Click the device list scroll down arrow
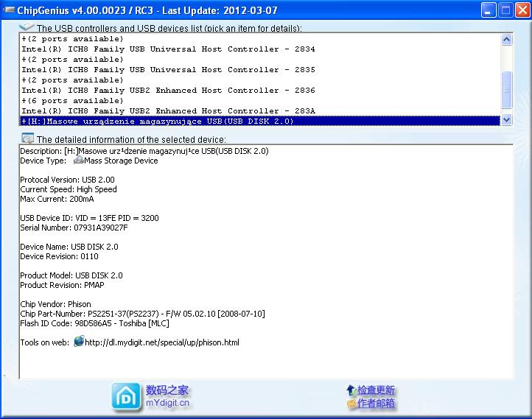 [506, 120]
